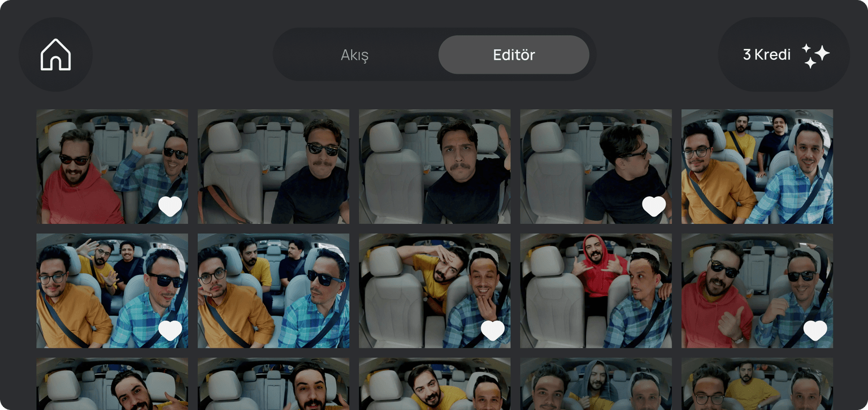Image resolution: width=868 pixels, height=410 pixels.
Task: Open the bottom-left partially visible photo
Action: 112,383
